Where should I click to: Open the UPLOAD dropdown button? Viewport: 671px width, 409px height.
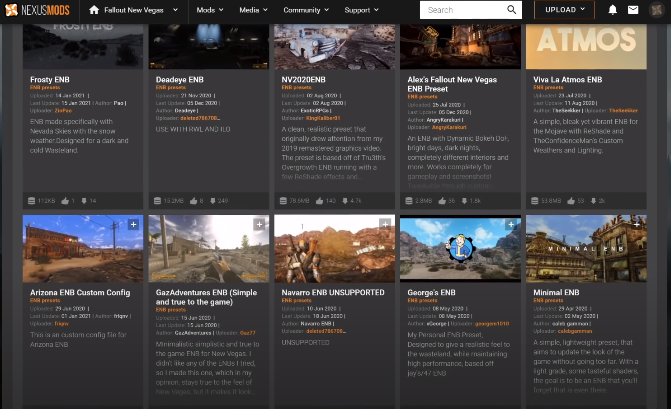click(564, 10)
